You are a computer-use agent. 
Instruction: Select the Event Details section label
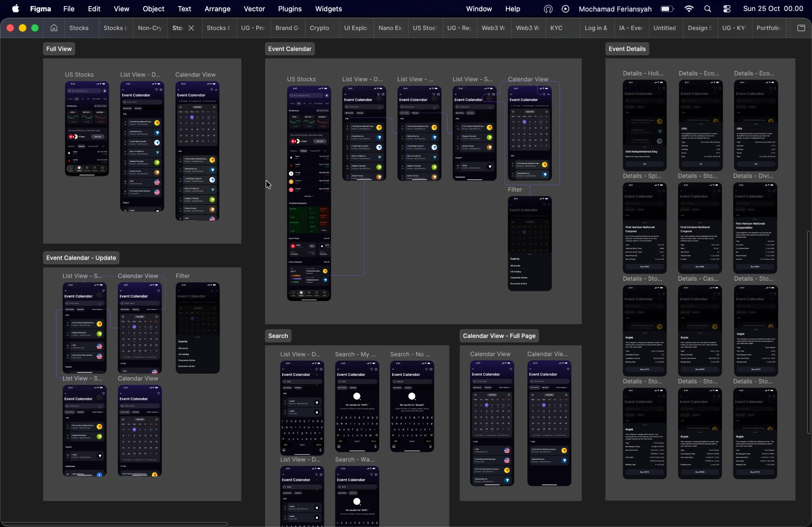[627, 49]
